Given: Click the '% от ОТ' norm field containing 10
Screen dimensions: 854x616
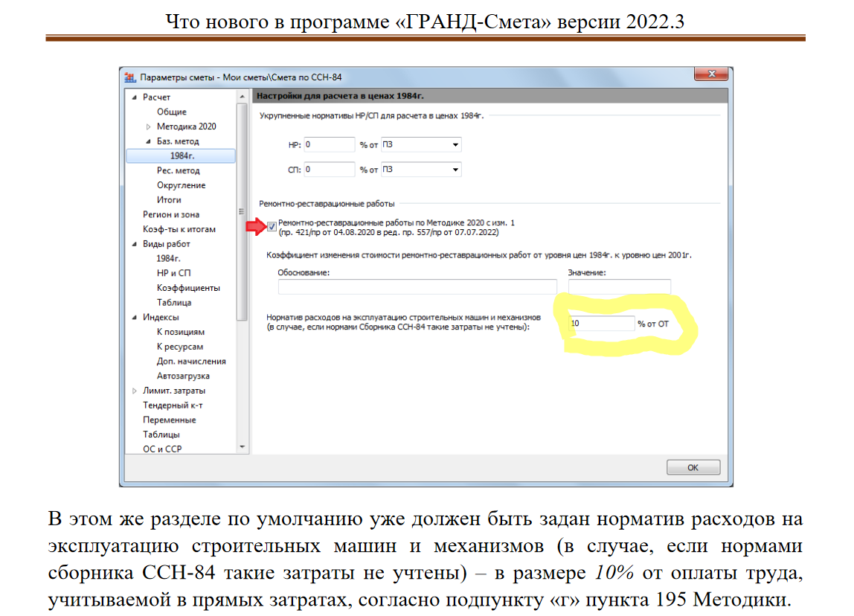Looking at the screenshot, I should (x=602, y=324).
